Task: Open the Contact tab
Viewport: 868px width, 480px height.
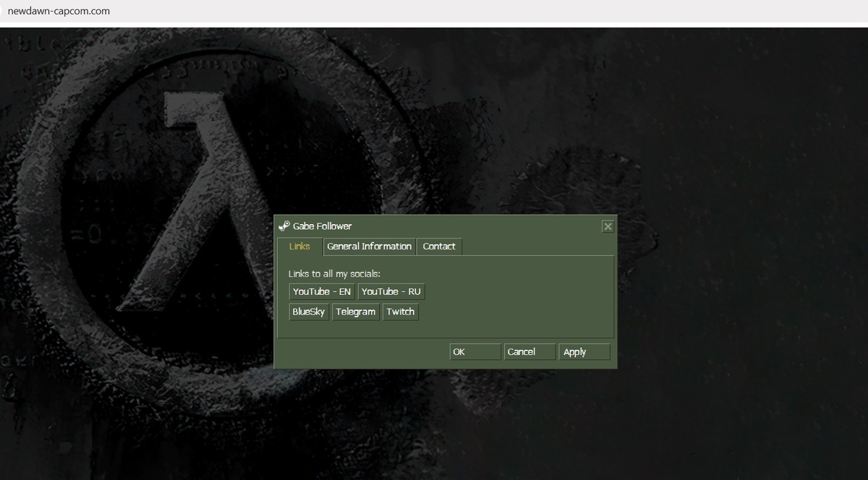Action: [x=439, y=247]
